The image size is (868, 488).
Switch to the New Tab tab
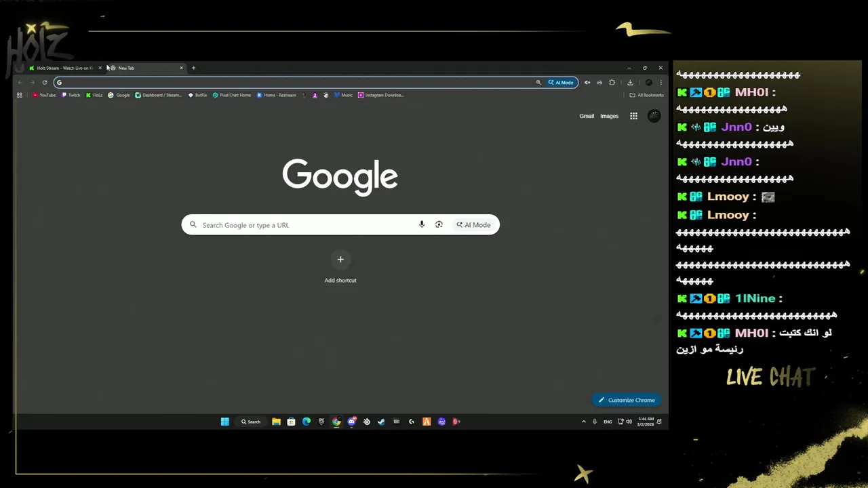(x=146, y=68)
